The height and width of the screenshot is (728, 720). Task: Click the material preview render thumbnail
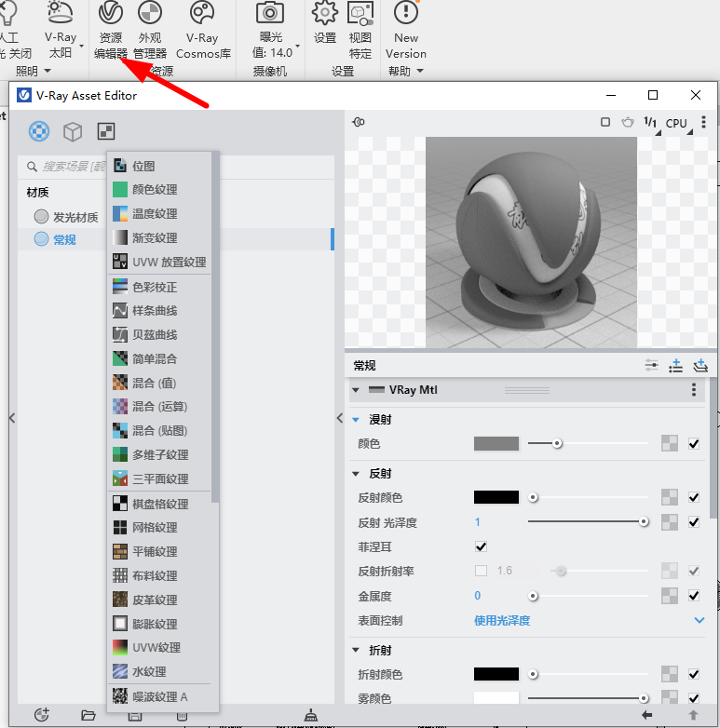pos(531,242)
